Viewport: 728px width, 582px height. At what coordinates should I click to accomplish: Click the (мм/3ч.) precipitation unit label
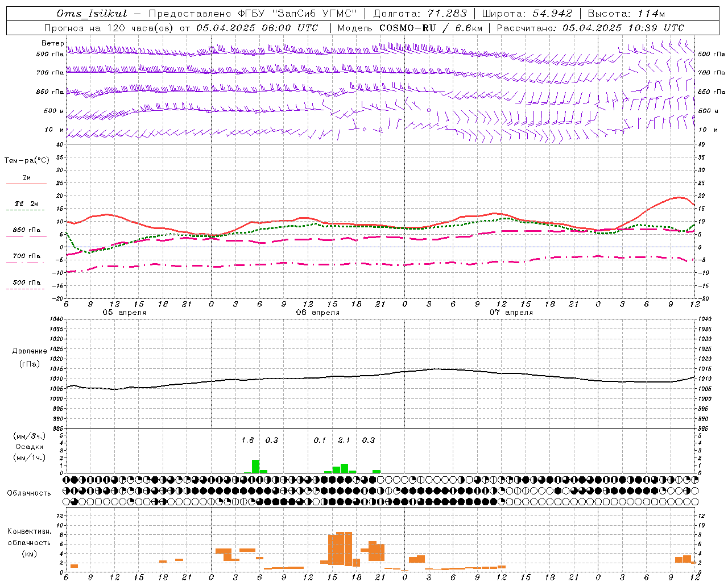coord(30,436)
